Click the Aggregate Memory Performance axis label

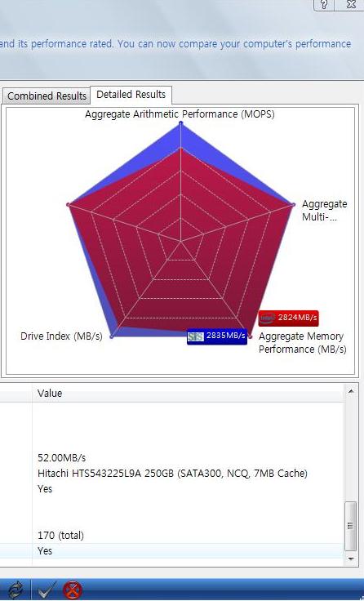point(302,343)
